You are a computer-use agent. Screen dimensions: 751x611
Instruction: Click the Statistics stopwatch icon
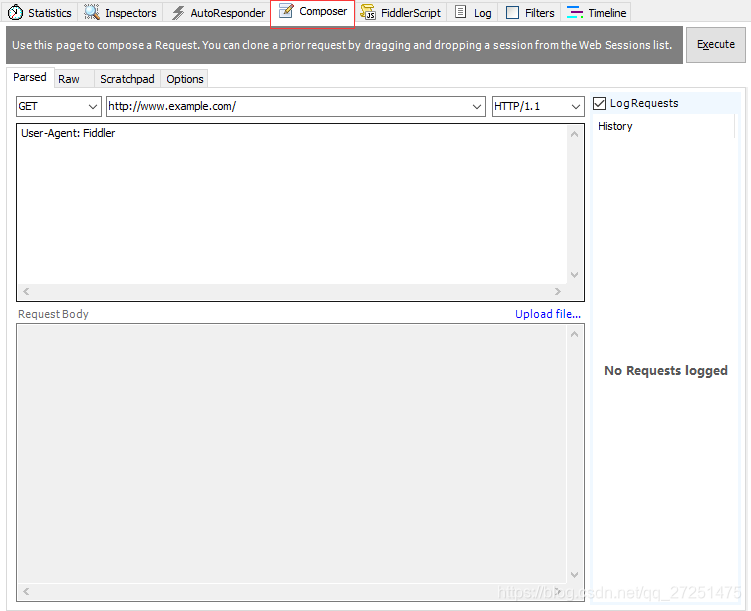click(15, 12)
